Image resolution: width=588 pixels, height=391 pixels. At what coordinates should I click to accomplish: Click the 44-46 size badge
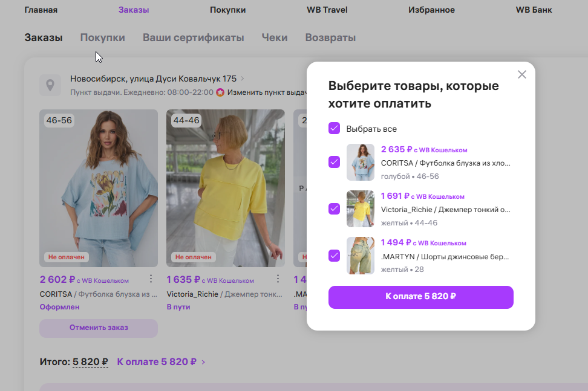[186, 121]
